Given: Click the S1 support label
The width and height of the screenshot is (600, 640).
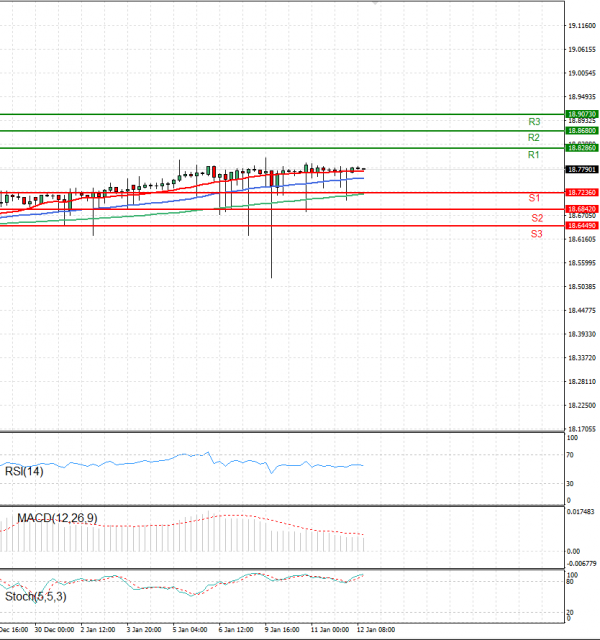Looking at the screenshot, I should coord(534,198).
